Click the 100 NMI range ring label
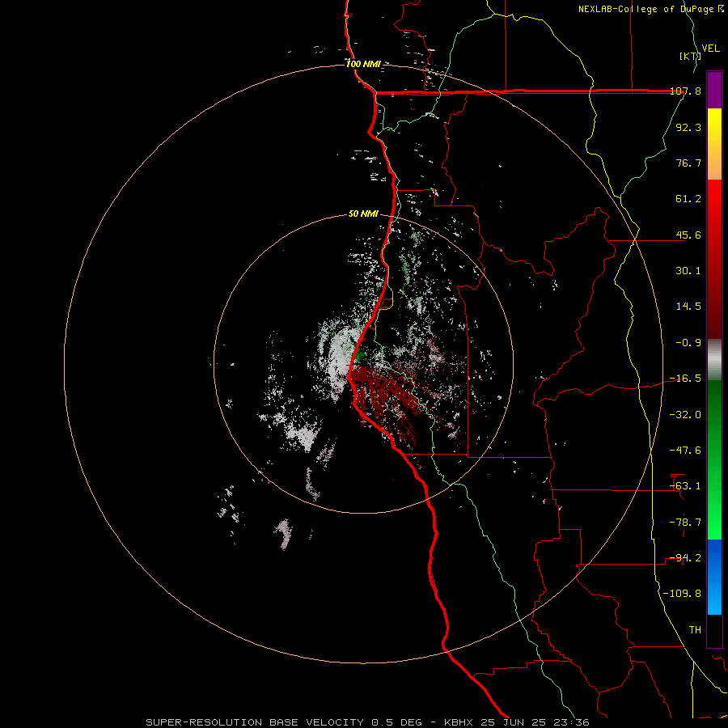 click(x=363, y=64)
